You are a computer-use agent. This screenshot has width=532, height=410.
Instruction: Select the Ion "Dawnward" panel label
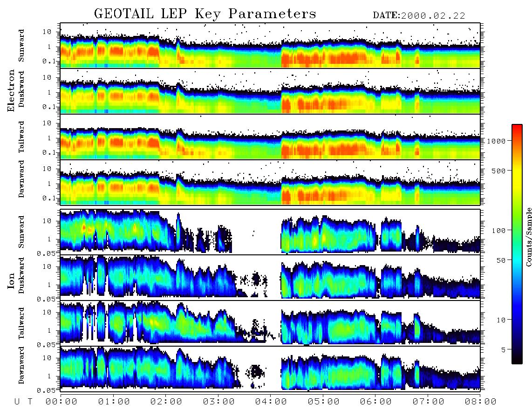click(21, 365)
